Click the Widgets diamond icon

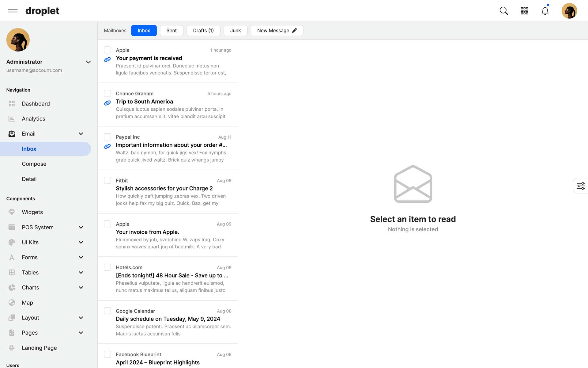pyautogui.click(x=12, y=212)
